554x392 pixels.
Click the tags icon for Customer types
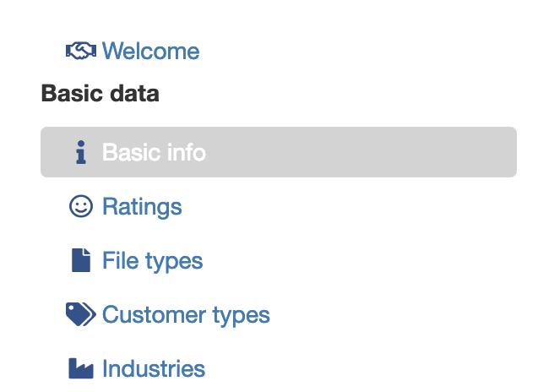(x=81, y=314)
